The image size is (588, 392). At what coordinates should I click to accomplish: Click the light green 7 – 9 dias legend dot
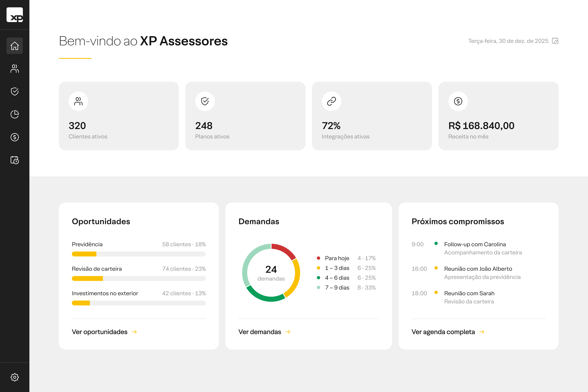pyautogui.click(x=319, y=288)
